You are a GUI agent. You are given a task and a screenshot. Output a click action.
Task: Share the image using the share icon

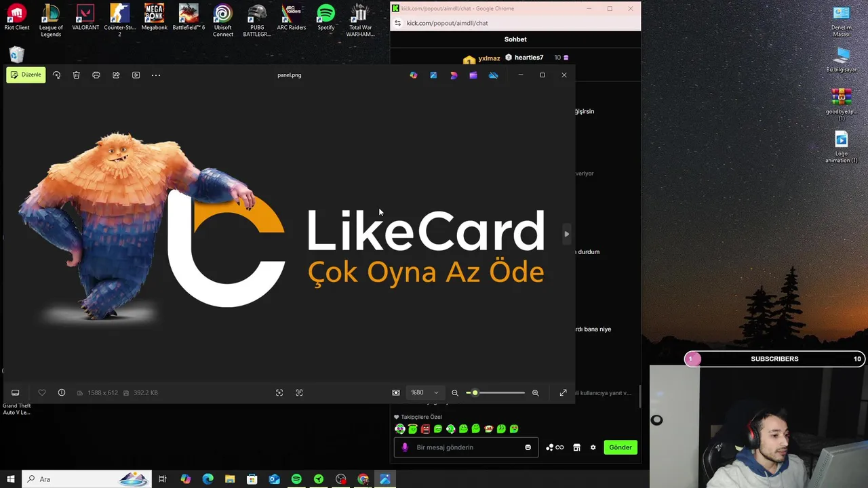click(116, 75)
